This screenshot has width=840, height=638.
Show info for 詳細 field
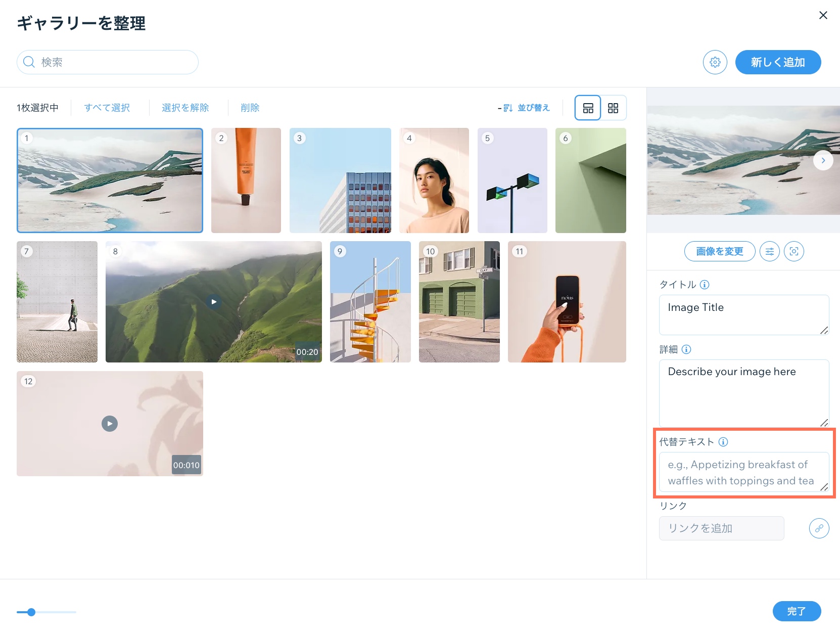click(686, 349)
